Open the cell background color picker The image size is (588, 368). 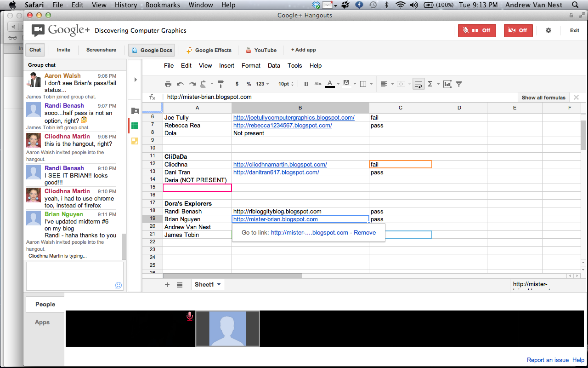click(x=347, y=84)
